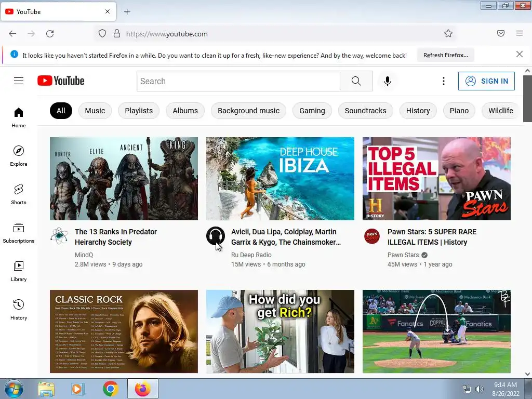
Task: Select the All filter chip
Action: [x=61, y=111]
